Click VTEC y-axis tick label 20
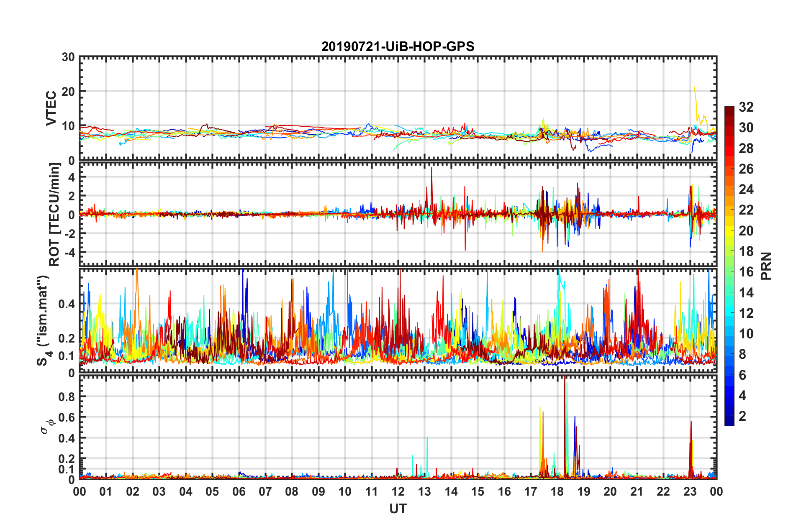This screenshot has height=532, width=796. (68, 92)
